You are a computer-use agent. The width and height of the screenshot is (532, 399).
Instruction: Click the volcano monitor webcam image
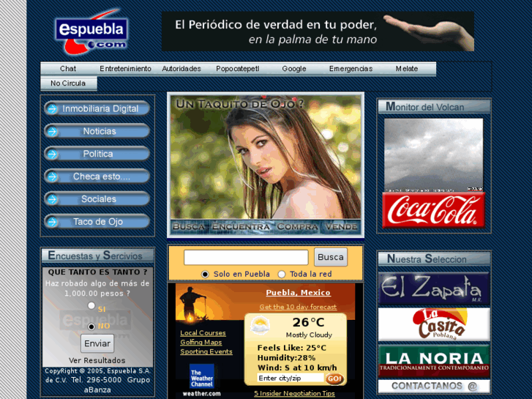(434, 155)
